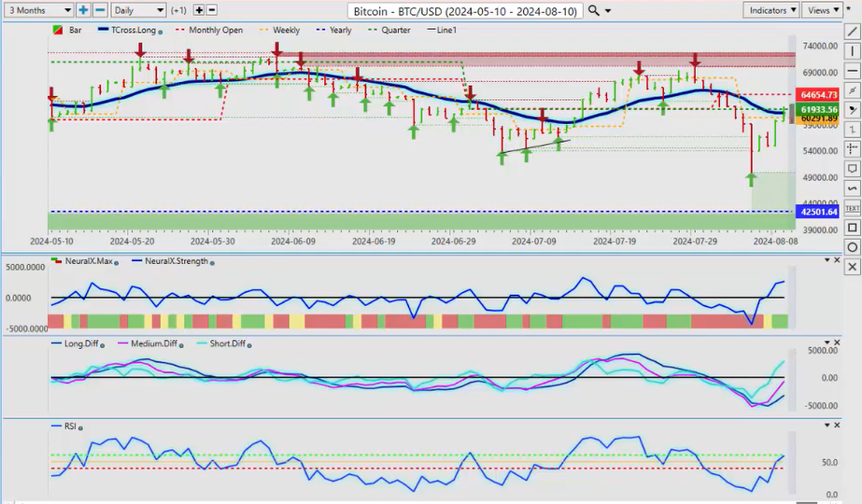Viewport: 862px width, 504px height.
Task: Select the ellipse drawing tool
Action: 852,247
